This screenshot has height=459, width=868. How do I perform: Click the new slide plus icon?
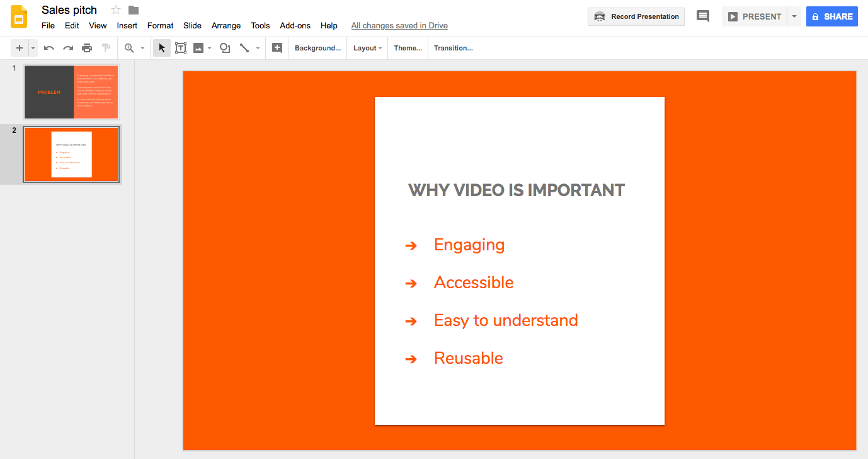[19, 47]
